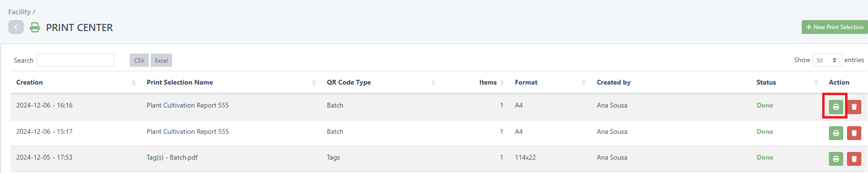Delete the 2024-12-06 16:16 print selection
Screen dimensions: 868x173
[x=854, y=107]
